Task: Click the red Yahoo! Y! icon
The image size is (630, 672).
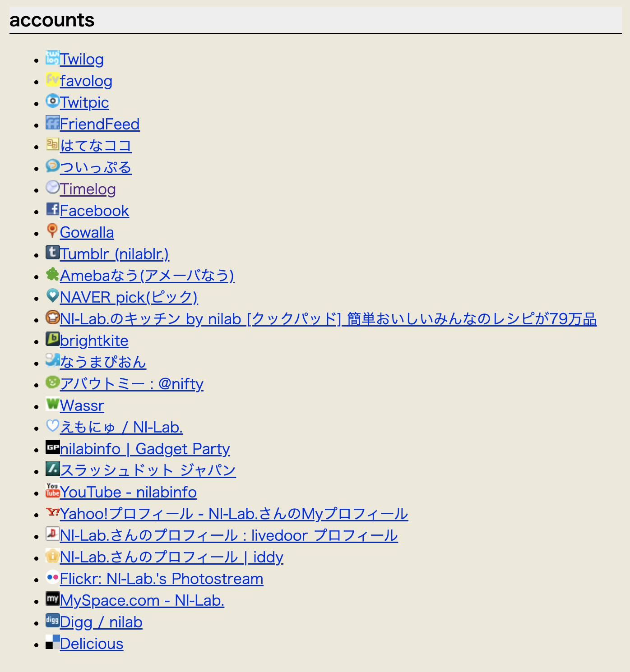Action: pos(52,512)
